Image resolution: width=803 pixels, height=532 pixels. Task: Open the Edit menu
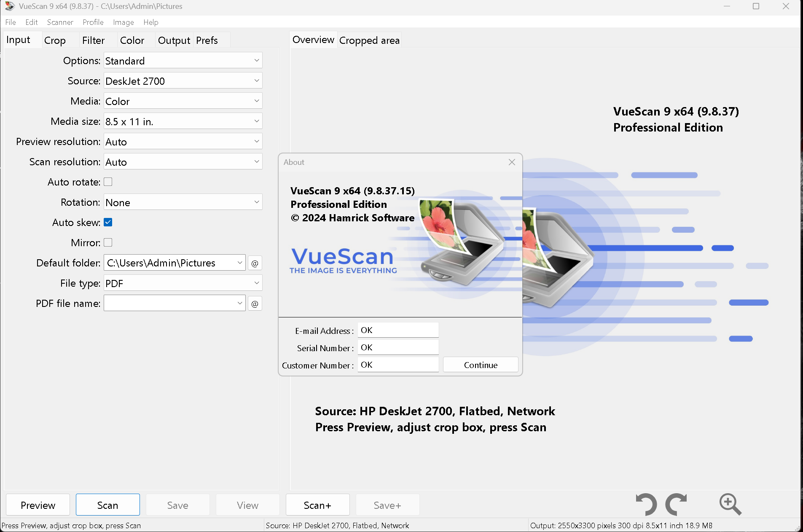32,22
